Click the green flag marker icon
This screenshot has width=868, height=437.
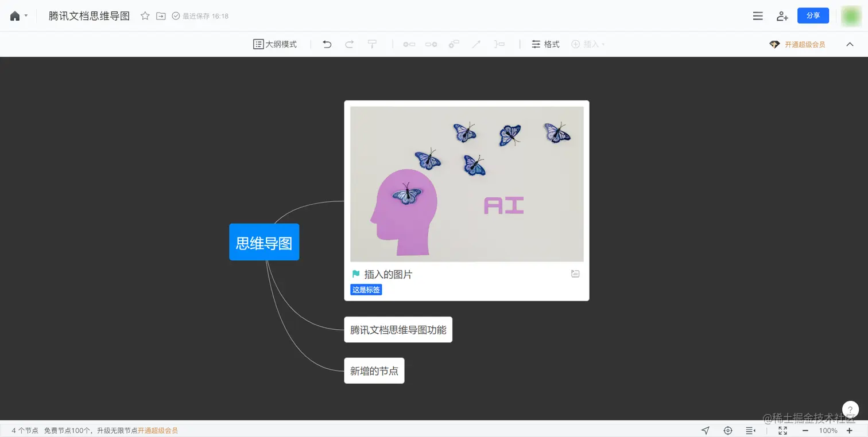pos(356,274)
